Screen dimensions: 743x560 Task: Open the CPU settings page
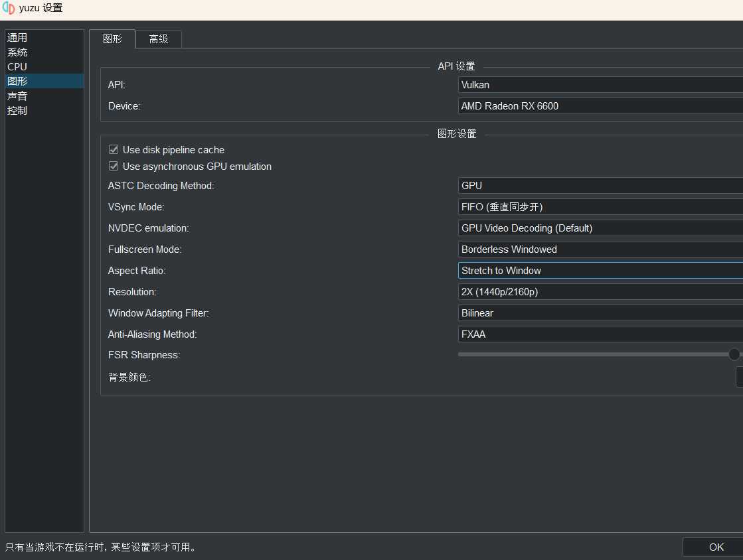[17, 66]
